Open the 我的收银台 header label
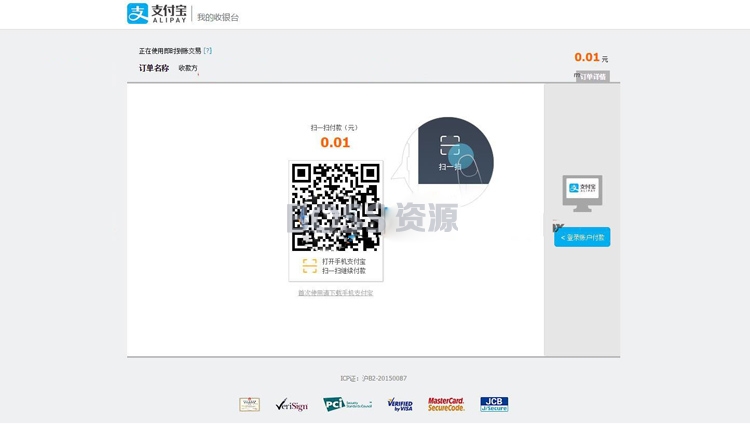 pos(218,17)
